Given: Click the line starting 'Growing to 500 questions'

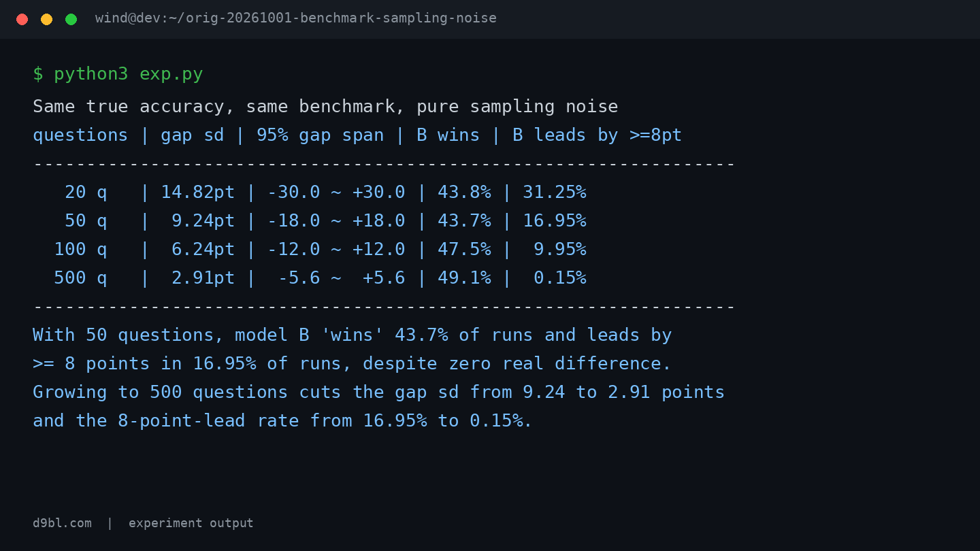Looking at the screenshot, I should click(x=379, y=393).
